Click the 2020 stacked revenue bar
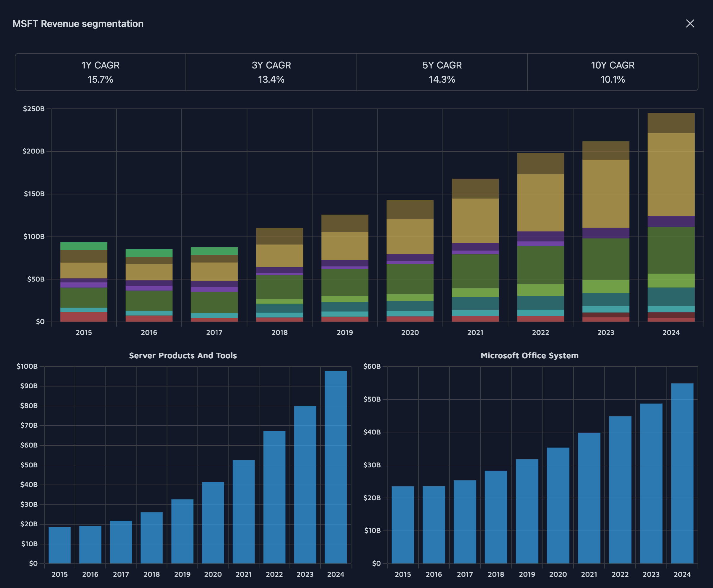Viewport: 713px width, 588px height. (x=410, y=261)
